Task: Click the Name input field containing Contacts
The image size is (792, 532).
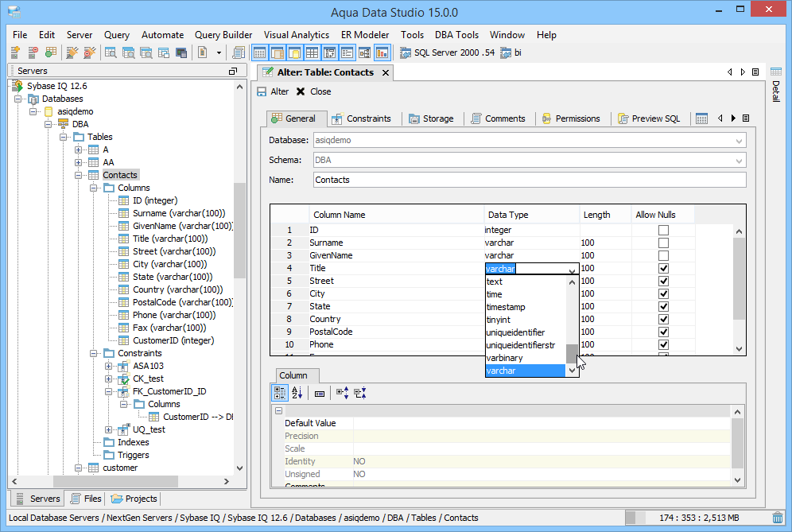Action: point(530,180)
